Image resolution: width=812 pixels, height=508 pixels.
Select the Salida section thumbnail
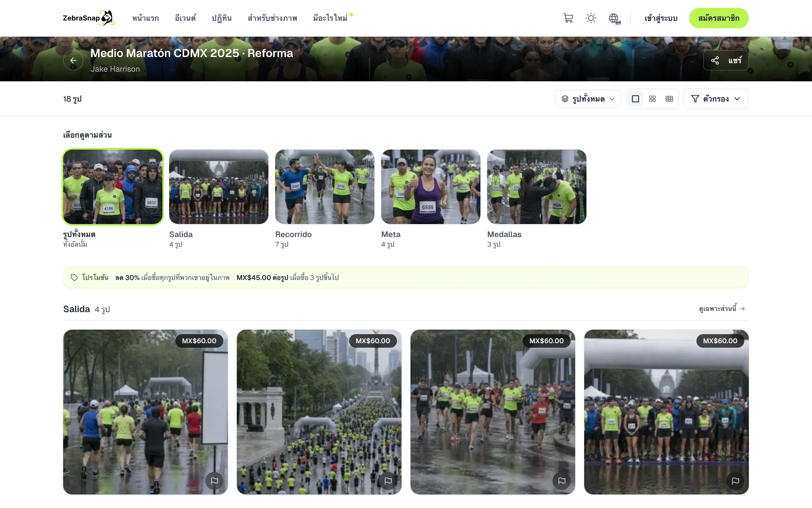[219, 187]
